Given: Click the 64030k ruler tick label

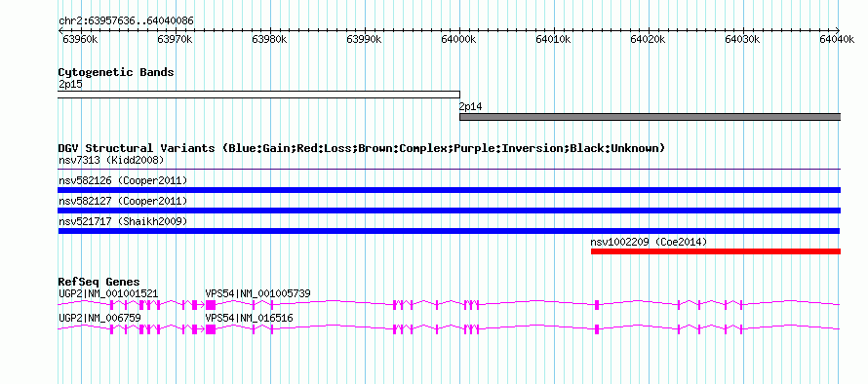Looking at the screenshot, I should coord(743,39).
